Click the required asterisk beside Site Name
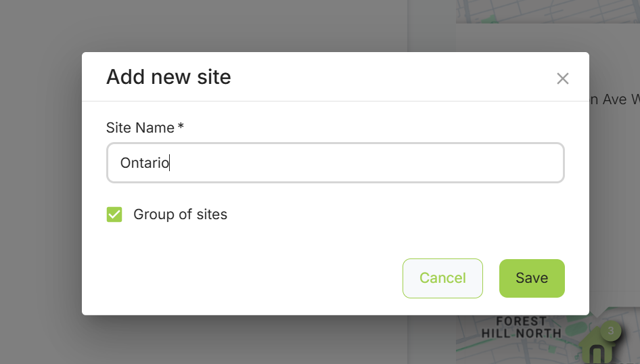Image resolution: width=640 pixels, height=364 pixels. (x=181, y=127)
